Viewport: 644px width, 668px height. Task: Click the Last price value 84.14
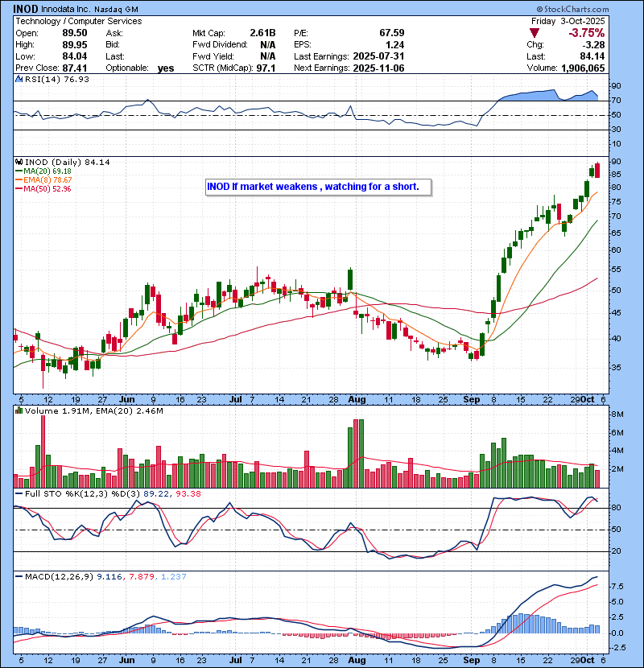click(x=592, y=56)
